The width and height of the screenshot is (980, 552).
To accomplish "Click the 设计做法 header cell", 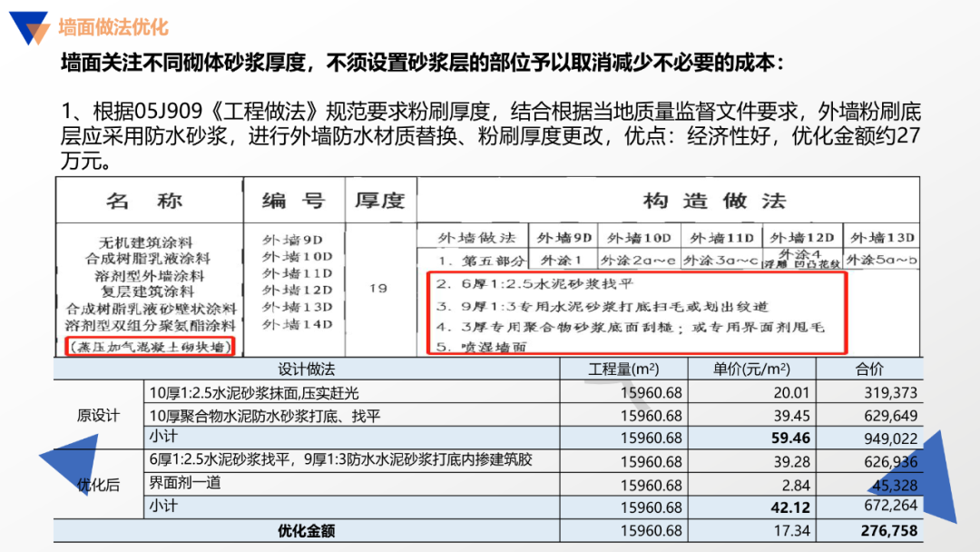I will [307, 370].
